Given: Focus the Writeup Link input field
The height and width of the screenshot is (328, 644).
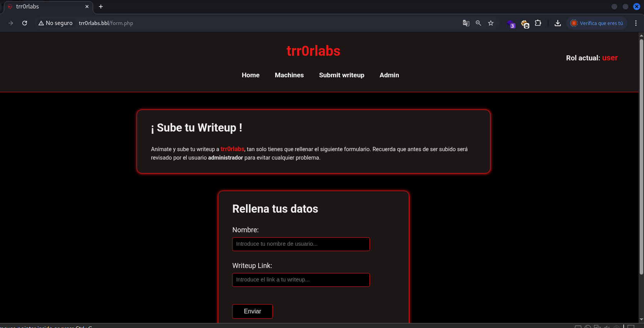Looking at the screenshot, I should [301, 280].
